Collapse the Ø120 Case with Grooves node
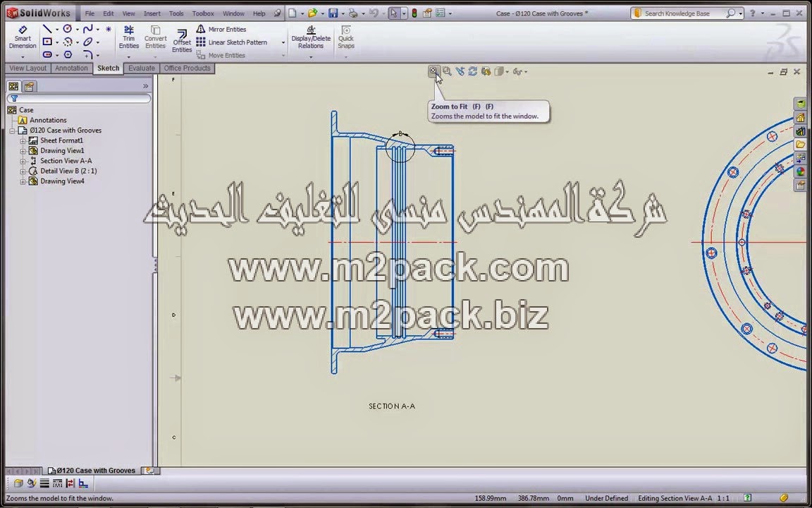 (13, 131)
